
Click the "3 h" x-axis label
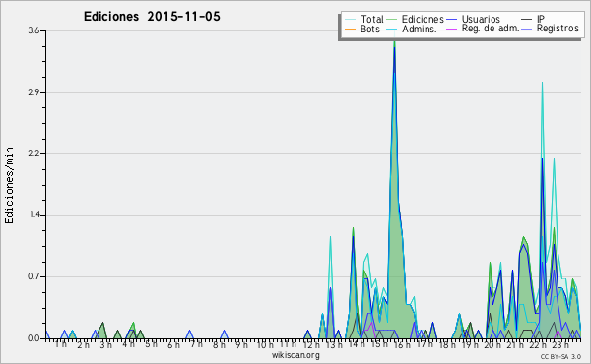106,344
